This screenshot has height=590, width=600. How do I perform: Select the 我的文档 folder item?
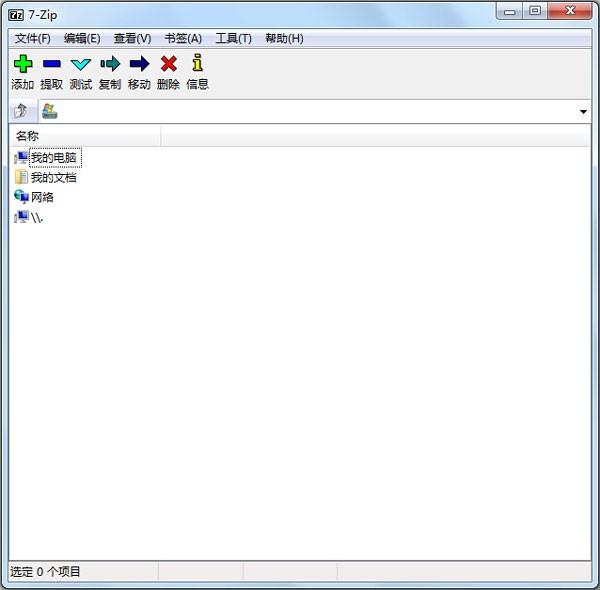[53, 178]
